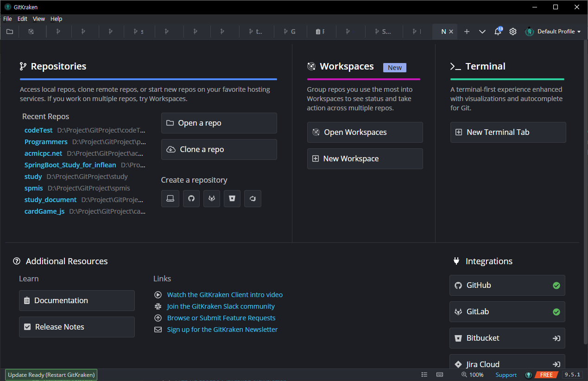Click New Workspace button
This screenshot has height=381, width=588.
coord(365,159)
